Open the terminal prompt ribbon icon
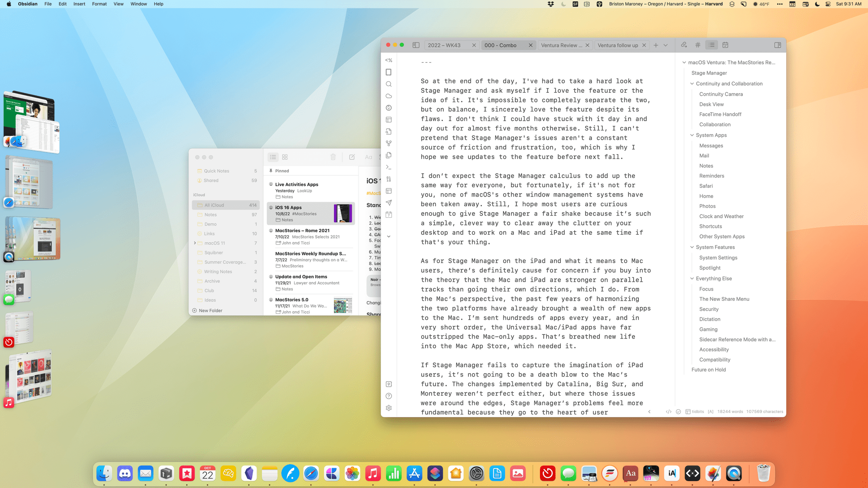This screenshot has width=868, height=488. point(389,167)
